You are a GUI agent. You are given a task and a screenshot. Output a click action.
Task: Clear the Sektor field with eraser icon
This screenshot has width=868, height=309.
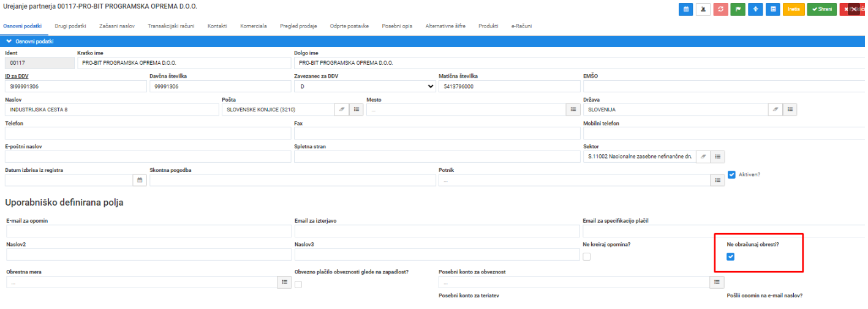click(x=703, y=157)
